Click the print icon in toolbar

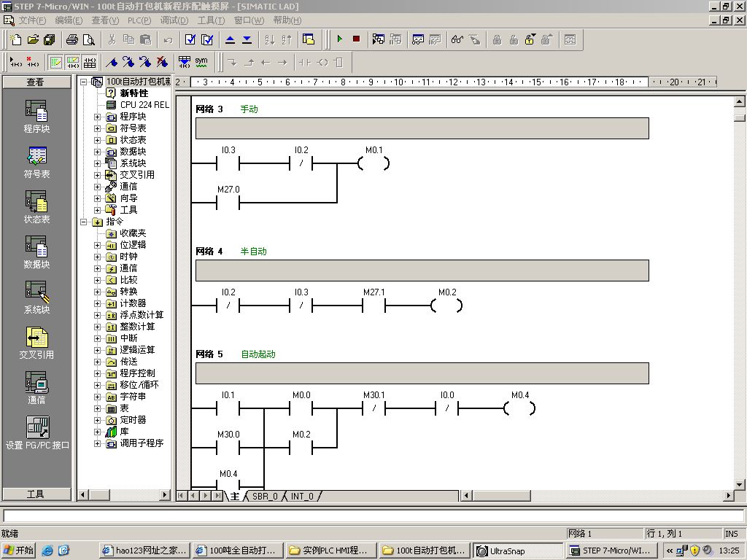[x=72, y=39]
